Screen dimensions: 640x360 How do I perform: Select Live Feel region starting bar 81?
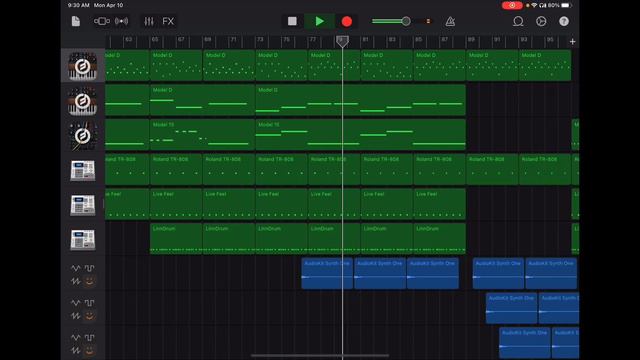click(387, 204)
